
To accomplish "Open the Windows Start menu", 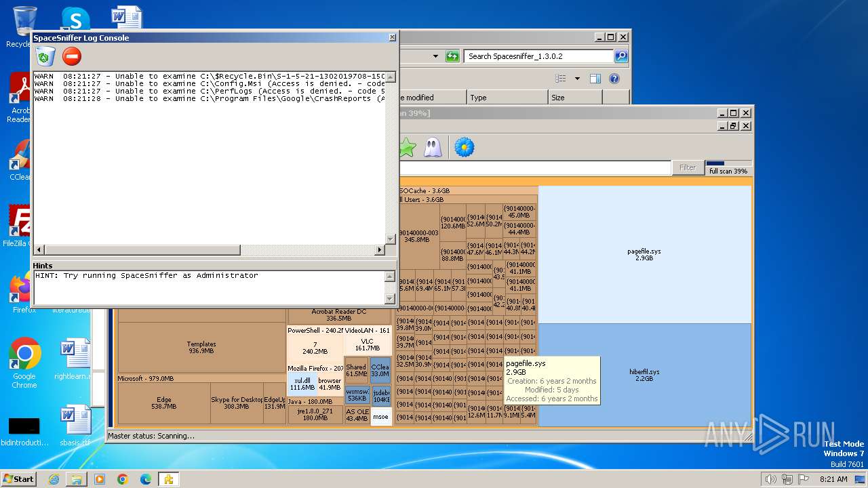I will pos(18,479).
